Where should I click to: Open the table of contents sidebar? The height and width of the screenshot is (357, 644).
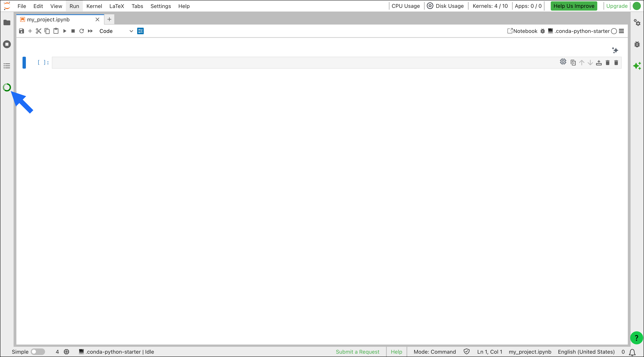(7, 66)
